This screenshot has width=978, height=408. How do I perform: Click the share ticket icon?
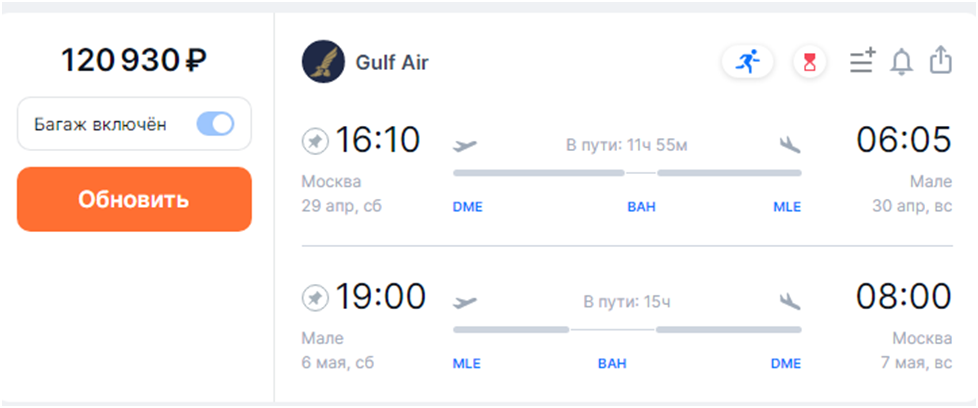pyautogui.click(x=940, y=61)
